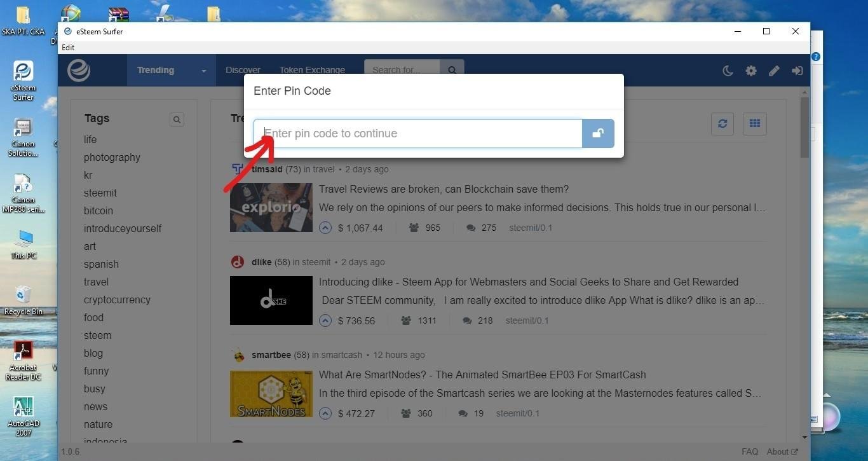The image size is (868, 461).
Task: Click voters icon showing 360
Action: [x=407, y=413]
